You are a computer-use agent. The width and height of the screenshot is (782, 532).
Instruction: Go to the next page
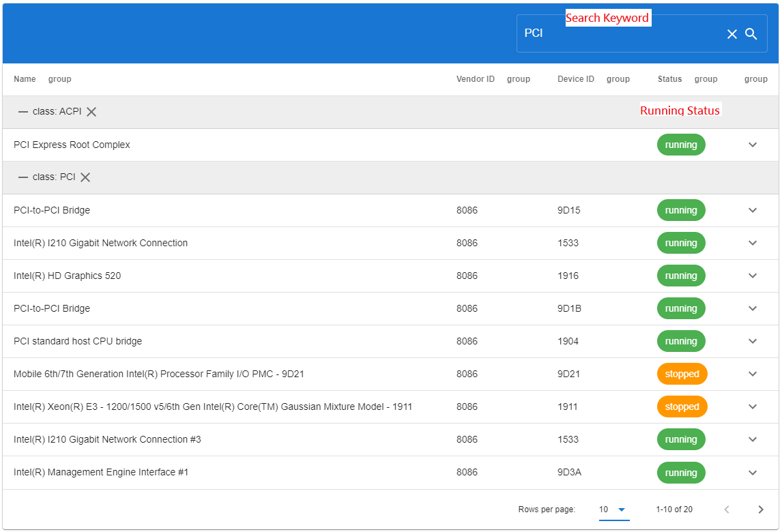click(x=761, y=509)
